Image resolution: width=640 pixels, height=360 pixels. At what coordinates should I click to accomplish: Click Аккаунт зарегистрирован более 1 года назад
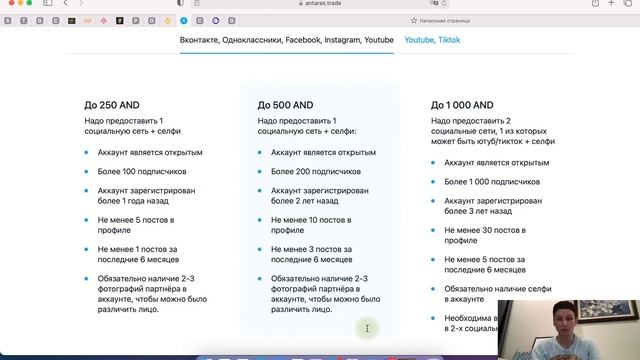point(146,196)
